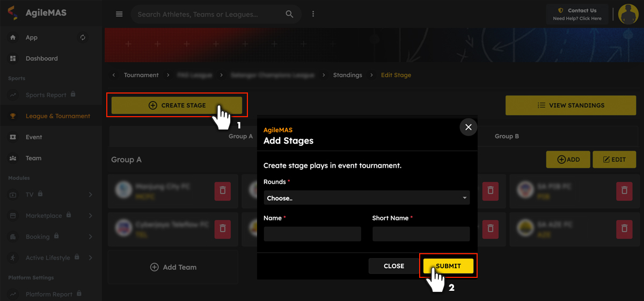Click the refresh icon beside App

pos(83,38)
